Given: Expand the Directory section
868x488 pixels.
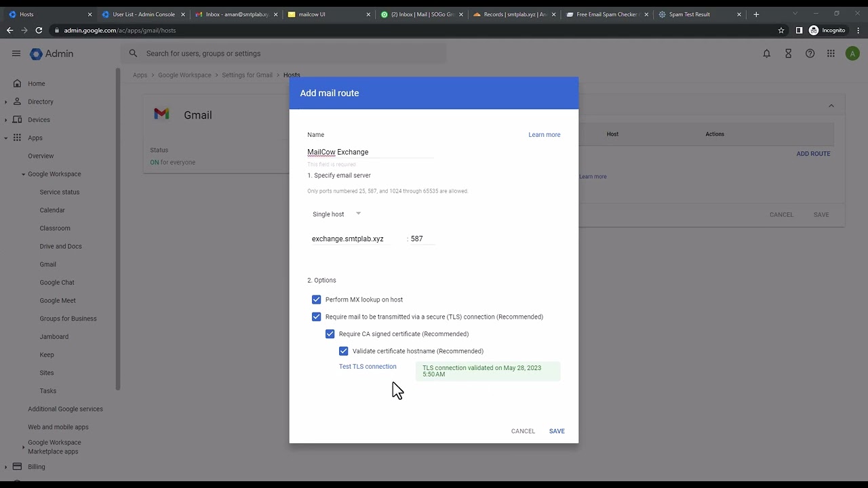Looking at the screenshot, I should 6,102.
